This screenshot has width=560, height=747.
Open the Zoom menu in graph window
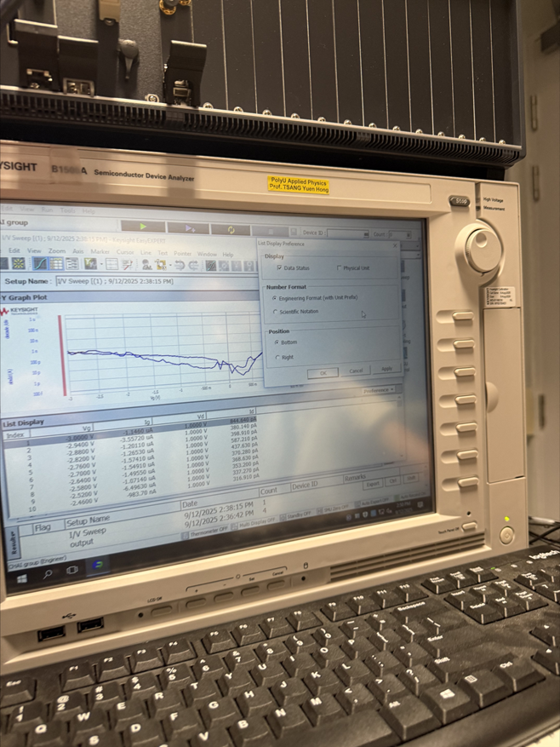point(56,251)
